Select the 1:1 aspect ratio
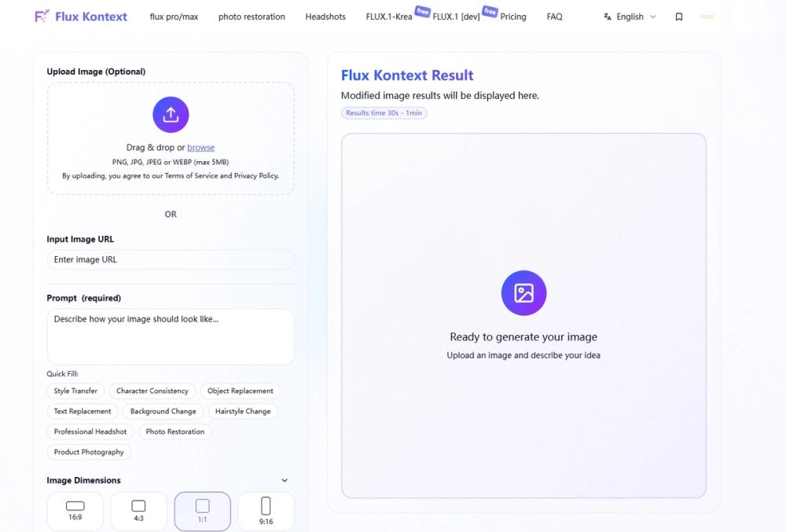 pyautogui.click(x=203, y=511)
